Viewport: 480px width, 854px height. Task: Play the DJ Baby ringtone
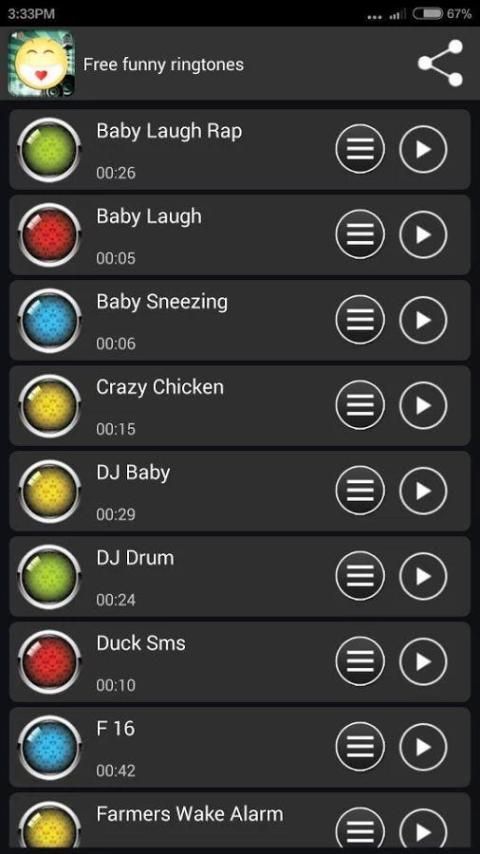pyautogui.click(x=423, y=491)
